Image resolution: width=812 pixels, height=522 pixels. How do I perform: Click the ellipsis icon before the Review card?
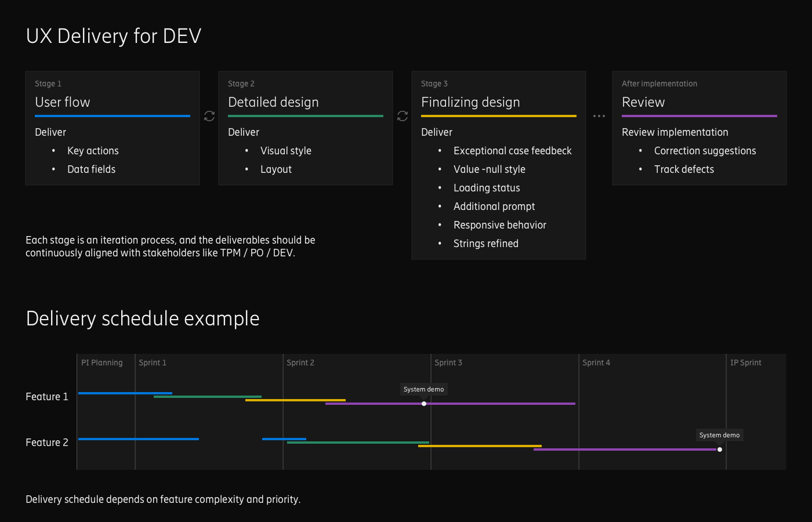coord(599,116)
